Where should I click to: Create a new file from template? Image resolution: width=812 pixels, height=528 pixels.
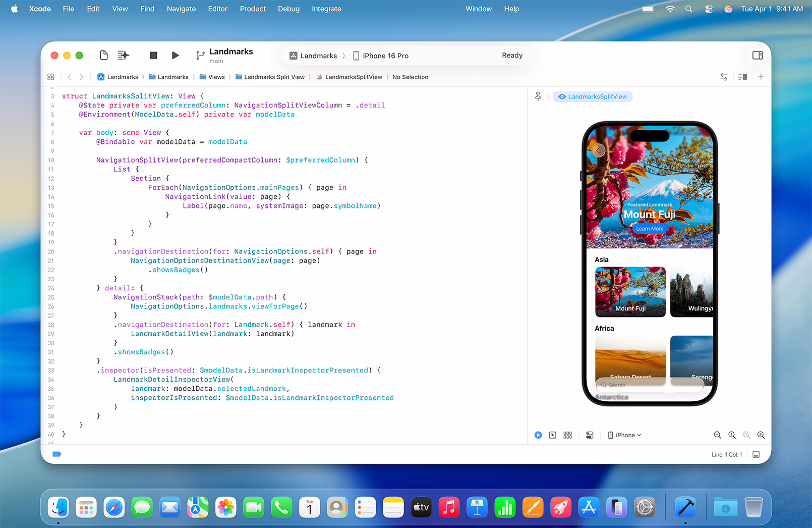[103, 55]
